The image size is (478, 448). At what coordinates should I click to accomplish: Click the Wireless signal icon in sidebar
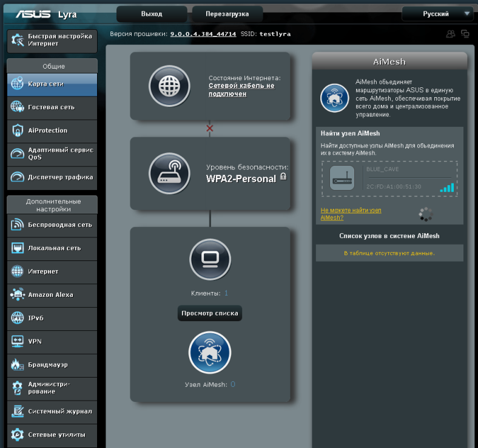pyautogui.click(x=18, y=225)
